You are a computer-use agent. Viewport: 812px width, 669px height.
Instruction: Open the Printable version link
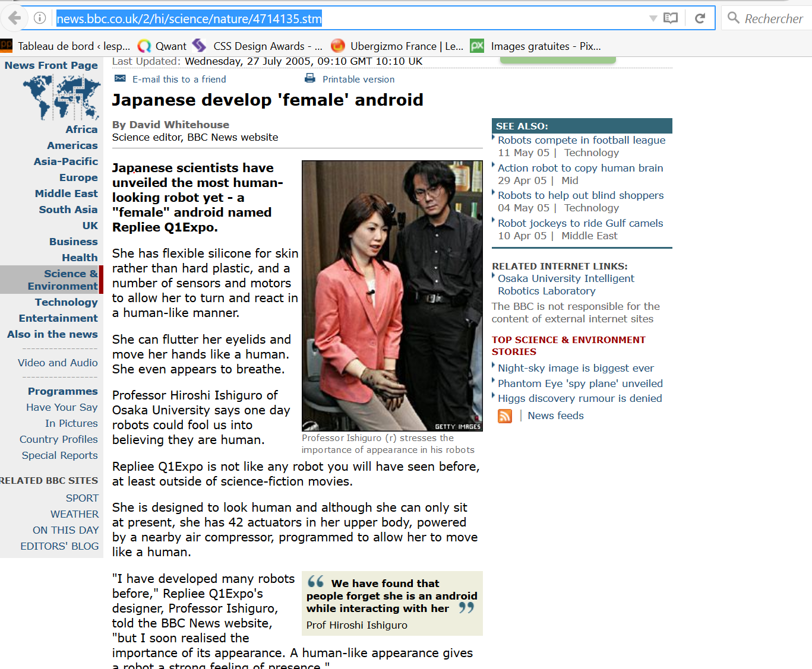[358, 80]
